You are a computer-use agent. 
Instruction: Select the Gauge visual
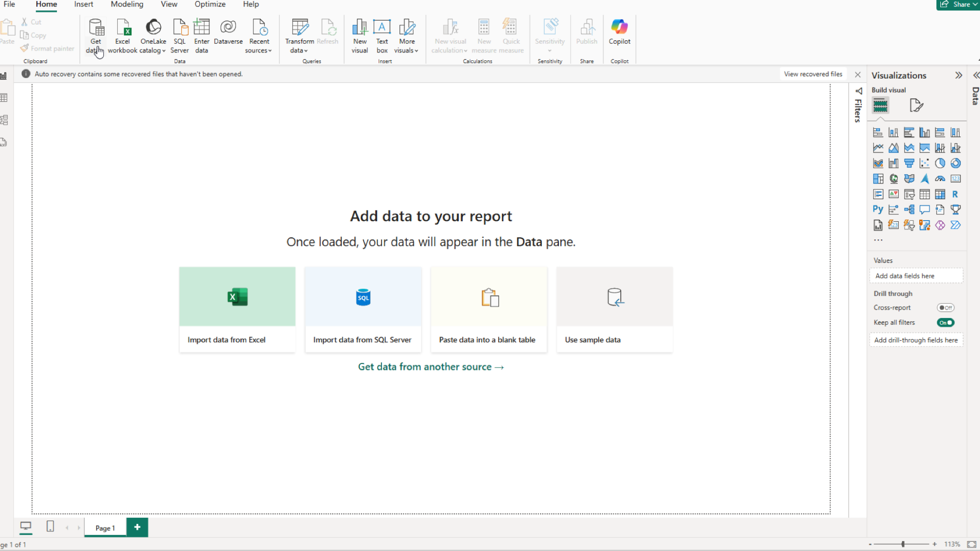pyautogui.click(x=940, y=179)
